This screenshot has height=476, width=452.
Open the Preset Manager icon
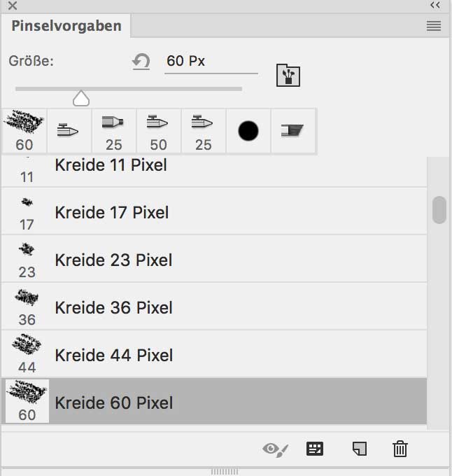click(316, 449)
